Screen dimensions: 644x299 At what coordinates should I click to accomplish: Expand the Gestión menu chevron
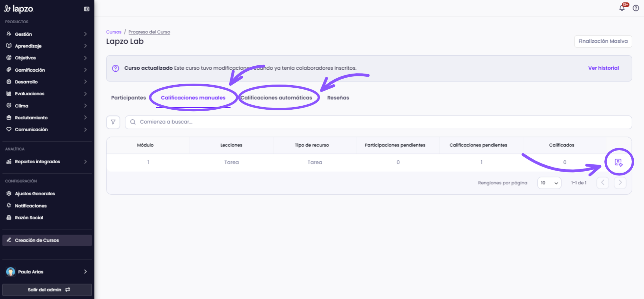[85, 34]
